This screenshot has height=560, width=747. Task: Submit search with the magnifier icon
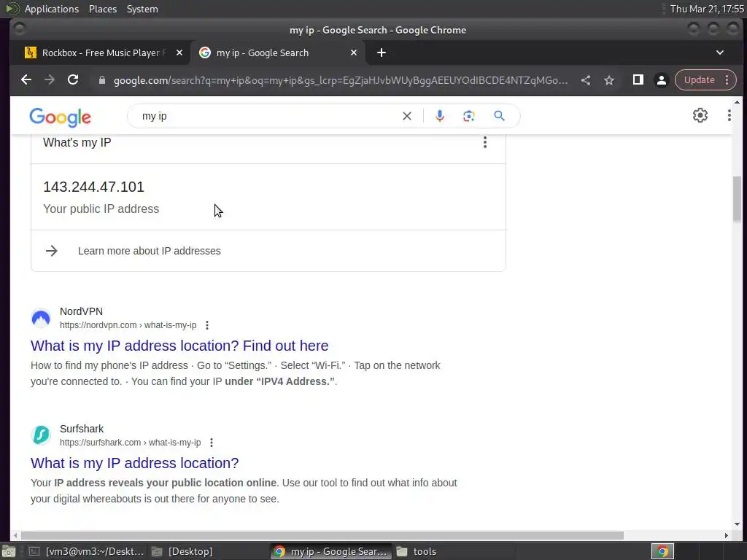(x=499, y=116)
